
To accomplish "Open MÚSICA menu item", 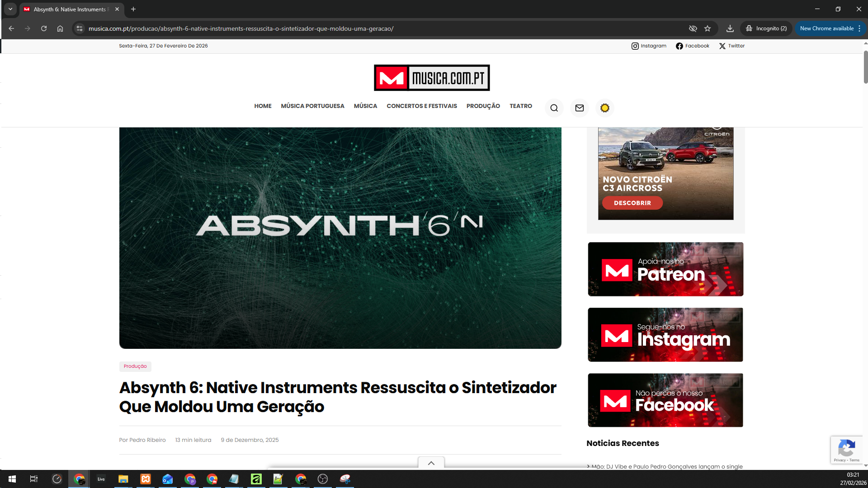I will tap(365, 106).
